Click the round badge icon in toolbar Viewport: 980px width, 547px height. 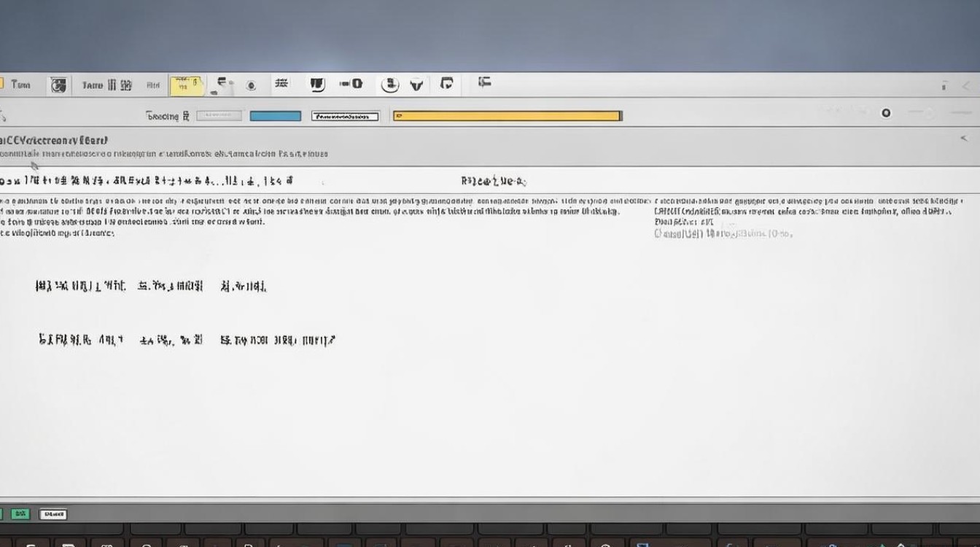click(390, 85)
